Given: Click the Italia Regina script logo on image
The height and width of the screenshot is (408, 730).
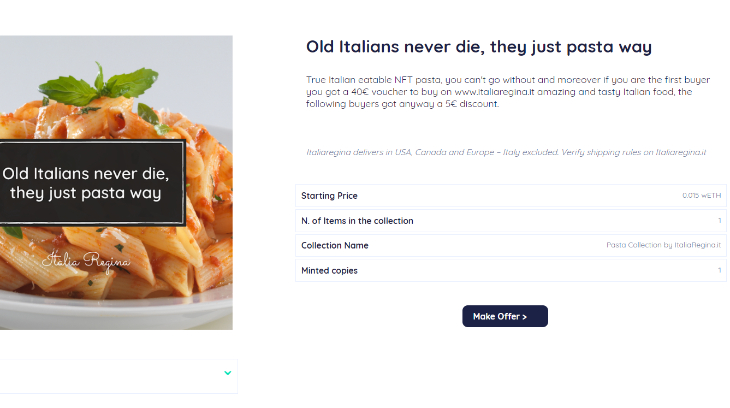Looking at the screenshot, I should tap(86, 262).
